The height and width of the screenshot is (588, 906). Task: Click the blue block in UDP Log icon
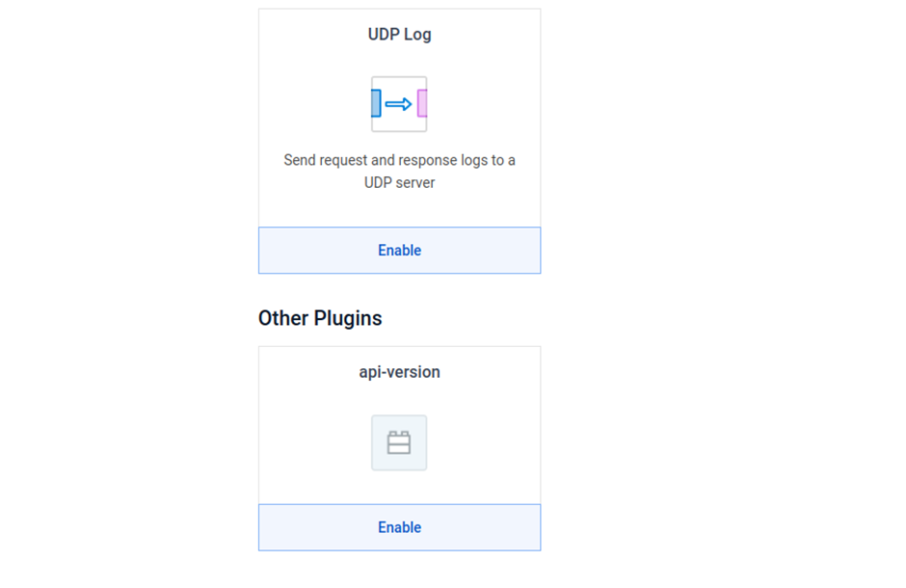tap(376, 103)
